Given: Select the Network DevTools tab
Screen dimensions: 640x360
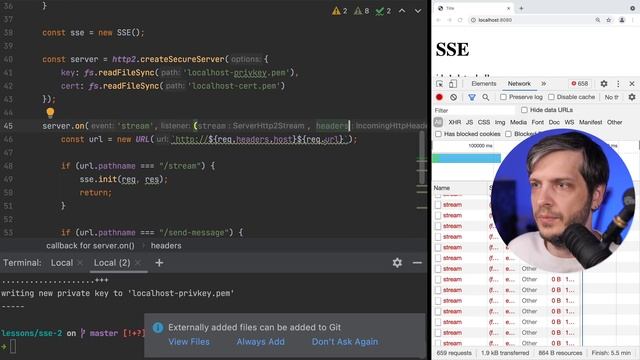Looking at the screenshot, I should pos(519,84).
